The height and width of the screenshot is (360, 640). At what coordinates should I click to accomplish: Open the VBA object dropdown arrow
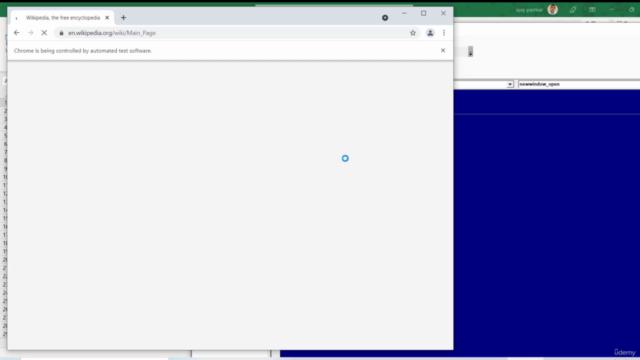click(x=510, y=84)
